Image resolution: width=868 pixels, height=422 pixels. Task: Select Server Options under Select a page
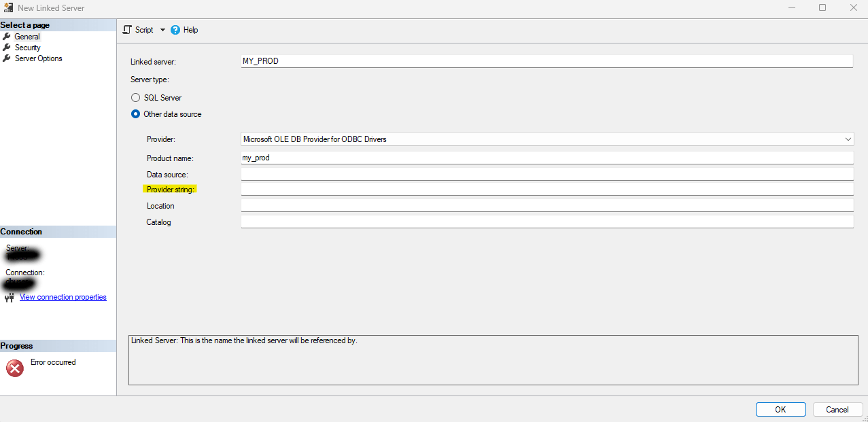click(x=38, y=58)
